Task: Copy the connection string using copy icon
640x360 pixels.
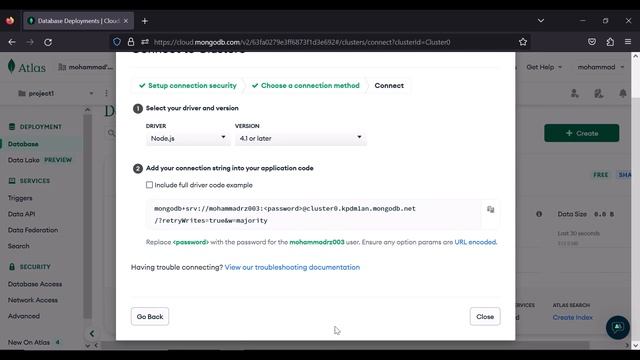Action: click(490, 209)
